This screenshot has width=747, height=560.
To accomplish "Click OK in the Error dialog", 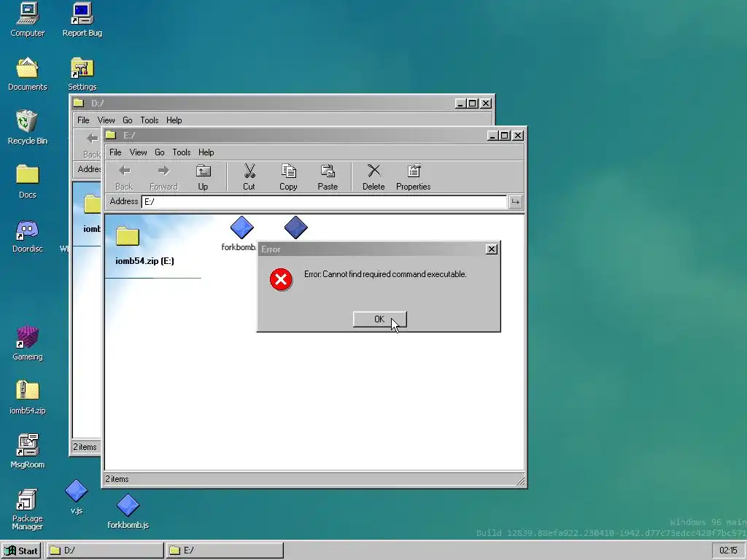I will (379, 319).
